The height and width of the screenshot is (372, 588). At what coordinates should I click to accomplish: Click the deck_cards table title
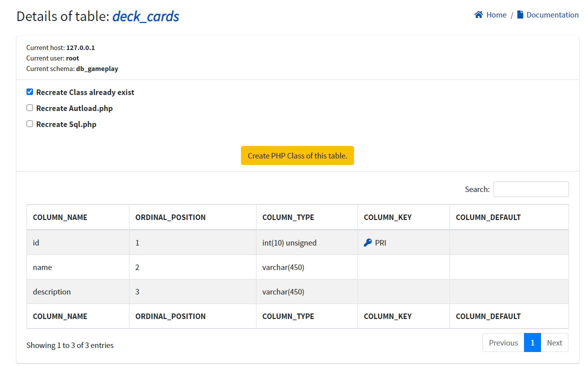(x=145, y=16)
